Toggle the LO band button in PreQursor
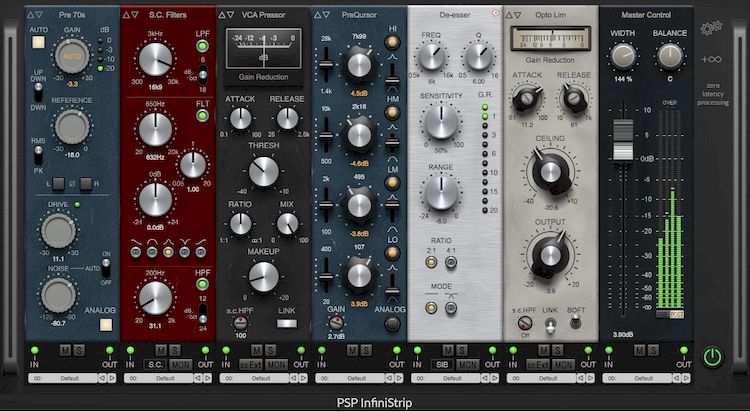 pyautogui.click(x=392, y=253)
